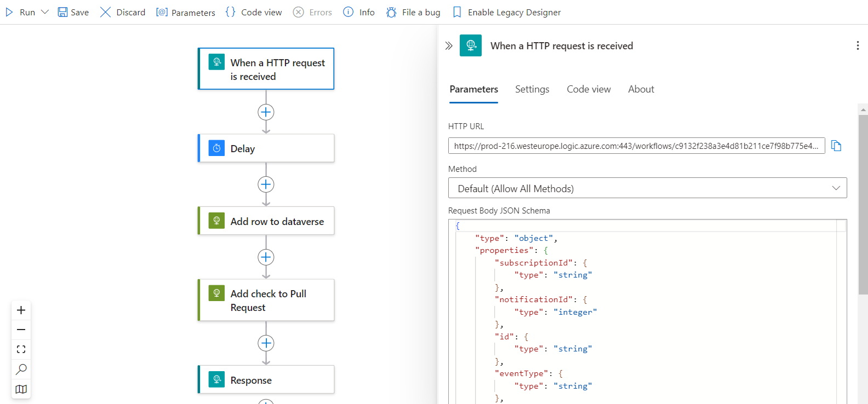This screenshot has width=868, height=404.
Task: Search the workflow with the magnifier icon
Action: pyautogui.click(x=21, y=369)
